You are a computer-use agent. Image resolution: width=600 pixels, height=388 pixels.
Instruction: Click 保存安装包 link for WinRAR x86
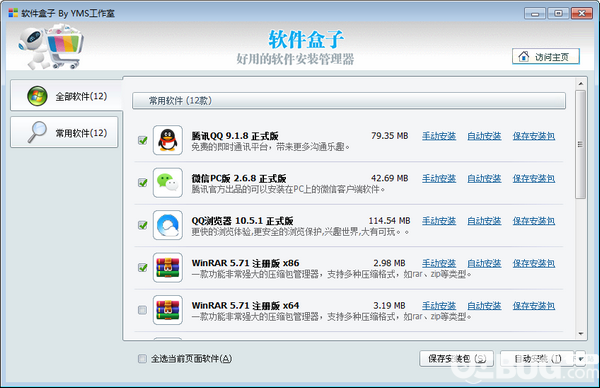tap(534, 263)
